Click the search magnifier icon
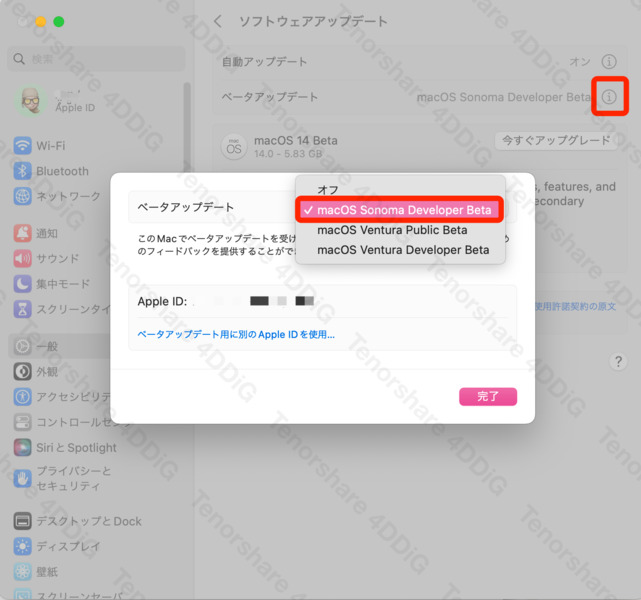 coord(19,59)
